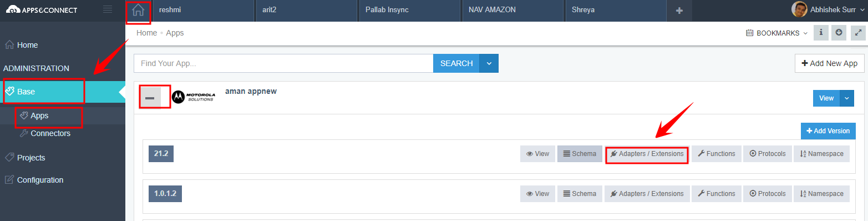Switch to the Shreya tab
868x221 pixels.
616,11
